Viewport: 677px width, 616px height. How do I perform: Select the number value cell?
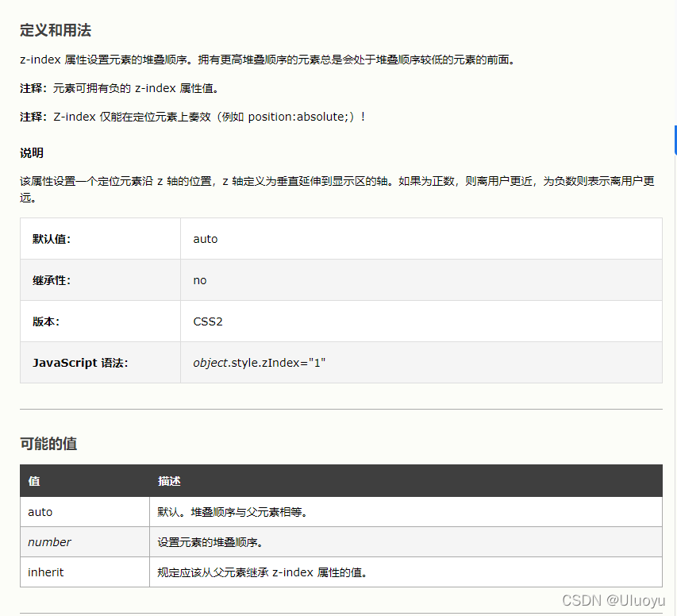(85, 542)
